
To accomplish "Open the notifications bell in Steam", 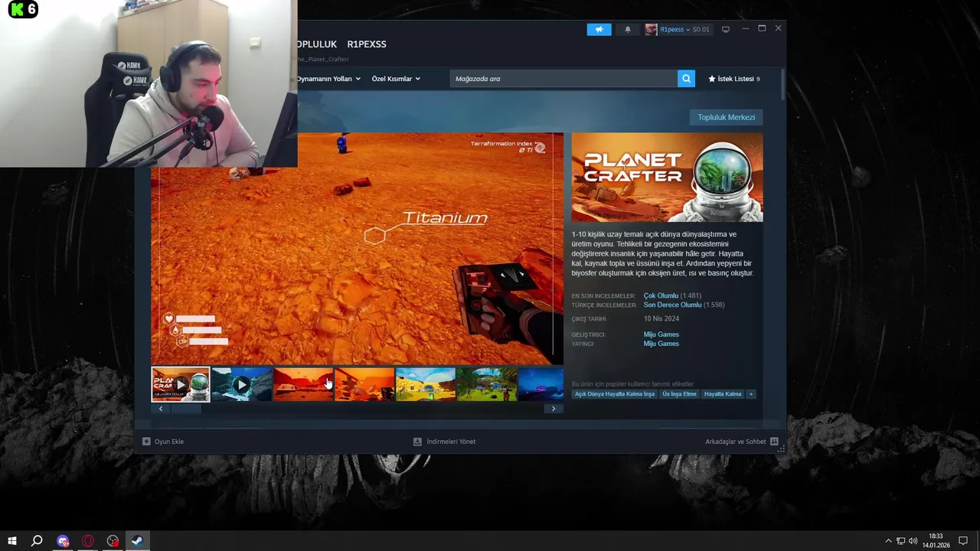I will click(628, 29).
